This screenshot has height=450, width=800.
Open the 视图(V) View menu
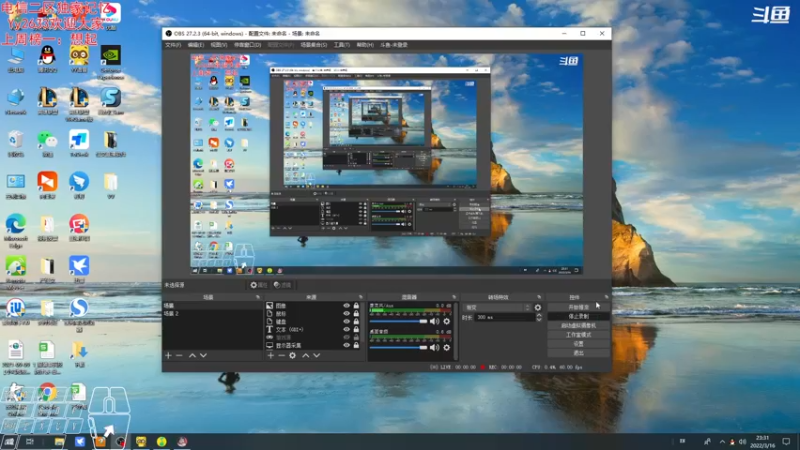219,45
